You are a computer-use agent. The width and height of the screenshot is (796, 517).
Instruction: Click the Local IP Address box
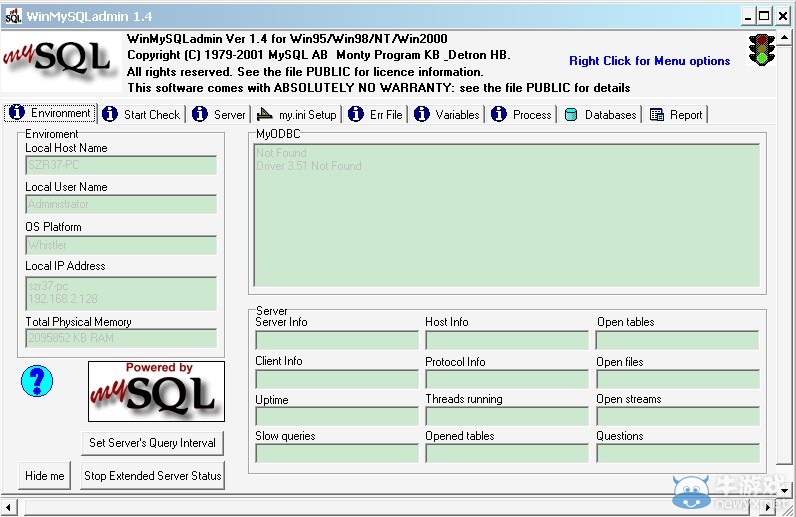point(121,294)
